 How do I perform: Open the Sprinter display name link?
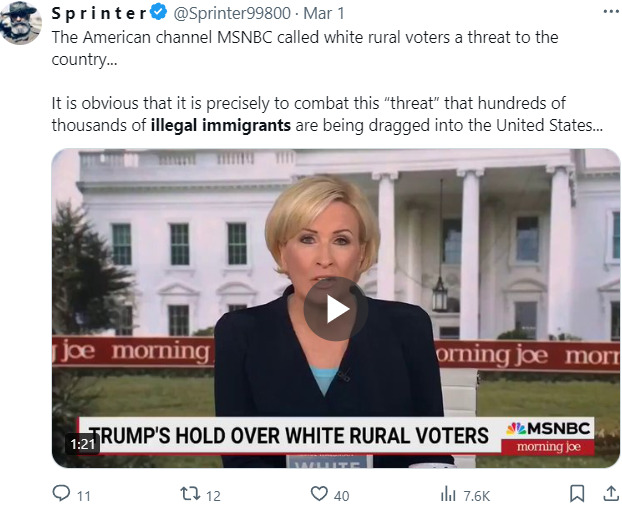coord(97,14)
